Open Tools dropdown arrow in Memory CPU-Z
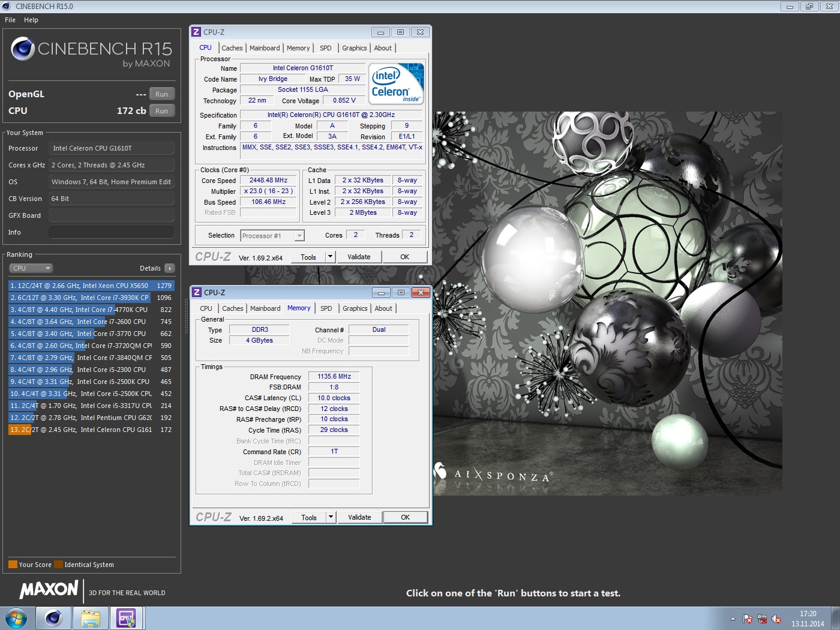Image resolution: width=840 pixels, height=630 pixels. [x=331, y=517]
